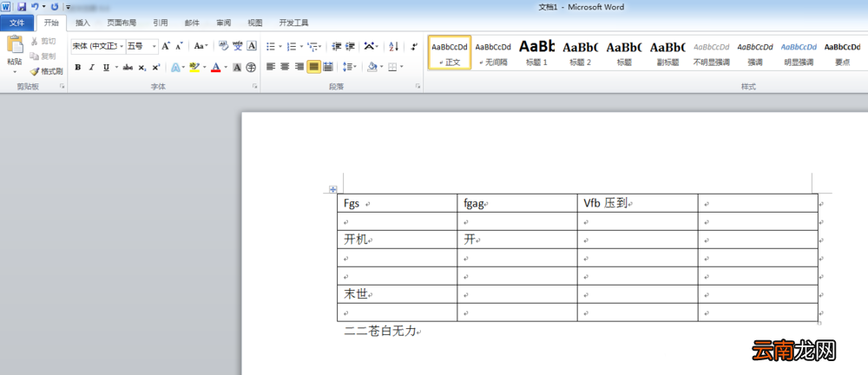This screenshot has width=868, height=375.
Task: Open table borders dropdown
Action: (401, 67)
